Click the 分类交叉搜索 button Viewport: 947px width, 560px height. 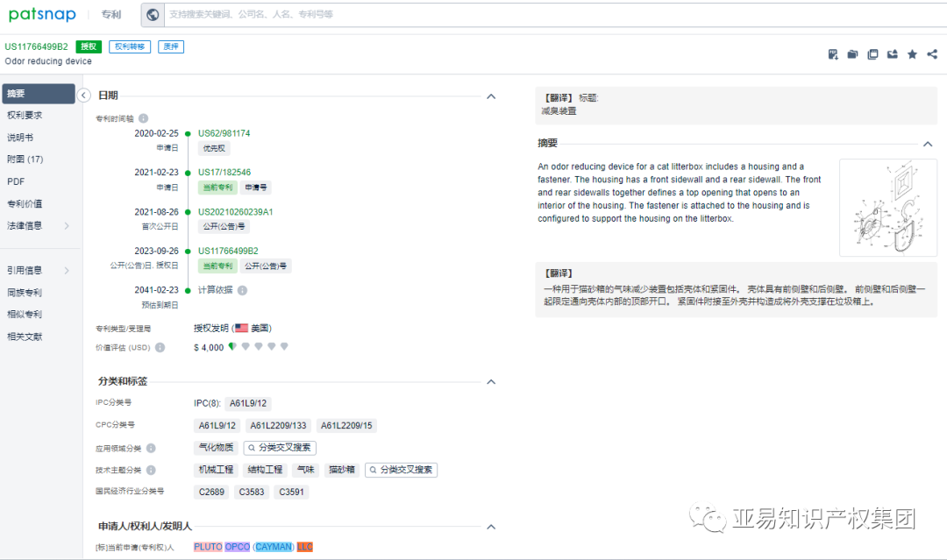tap(279, 447)
